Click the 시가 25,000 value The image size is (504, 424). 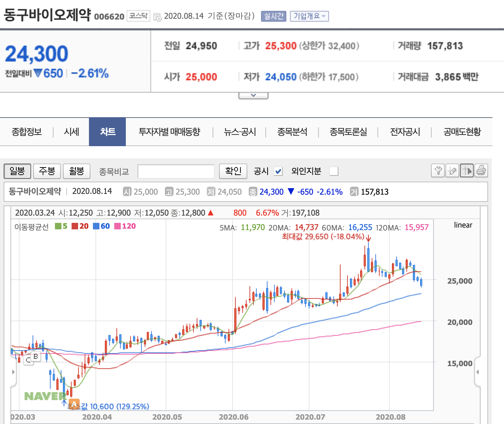tap(201, 77)
